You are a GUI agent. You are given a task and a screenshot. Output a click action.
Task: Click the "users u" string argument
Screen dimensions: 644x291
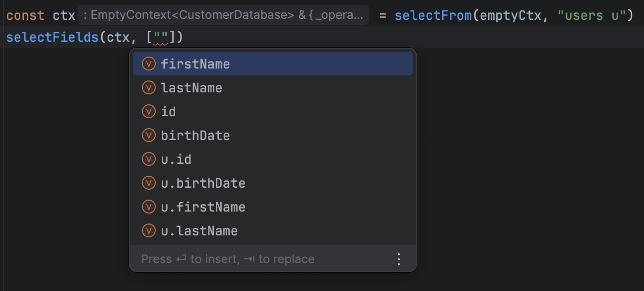click(591, 16)
